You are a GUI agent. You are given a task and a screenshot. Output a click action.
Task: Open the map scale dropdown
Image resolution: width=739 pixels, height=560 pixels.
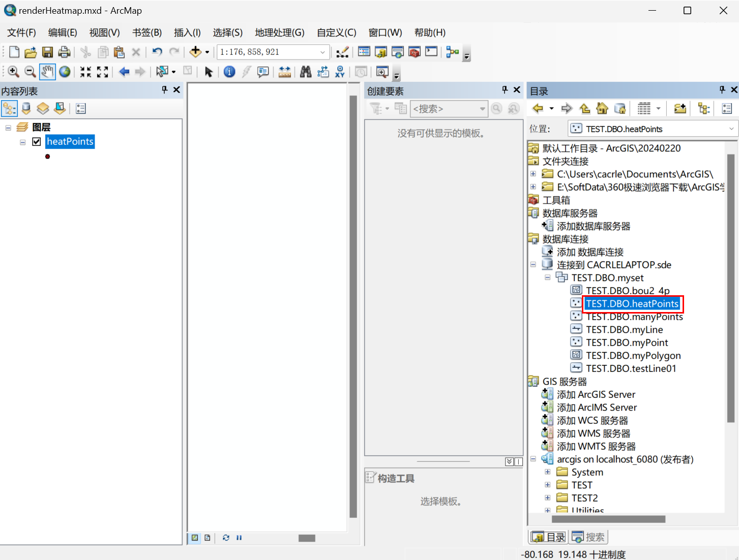(x=322, y=52)
